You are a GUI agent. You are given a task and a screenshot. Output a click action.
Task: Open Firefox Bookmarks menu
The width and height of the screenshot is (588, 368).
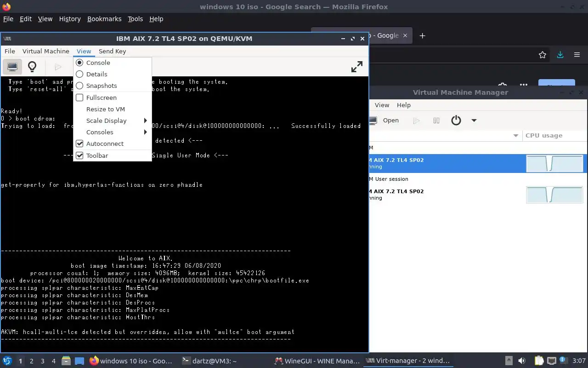click(x=104, y=19)
